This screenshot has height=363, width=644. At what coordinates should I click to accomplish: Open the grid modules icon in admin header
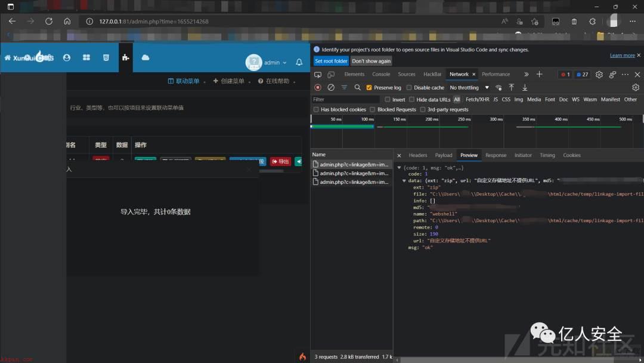click(x=86, y=57)
